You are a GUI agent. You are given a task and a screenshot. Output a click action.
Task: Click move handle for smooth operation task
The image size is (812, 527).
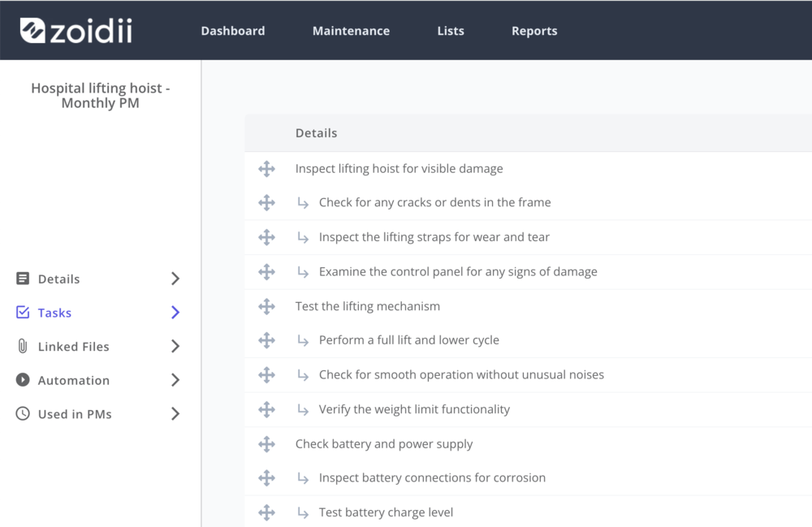266,375
